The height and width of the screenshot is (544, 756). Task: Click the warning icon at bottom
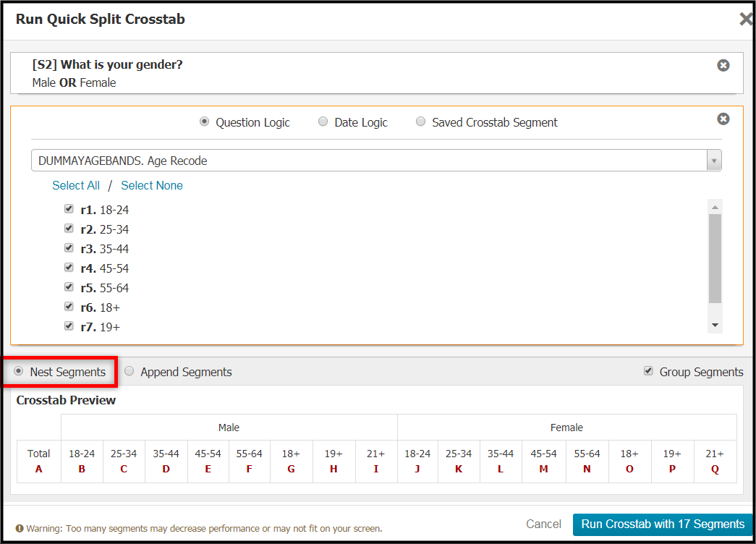point(20,529)
